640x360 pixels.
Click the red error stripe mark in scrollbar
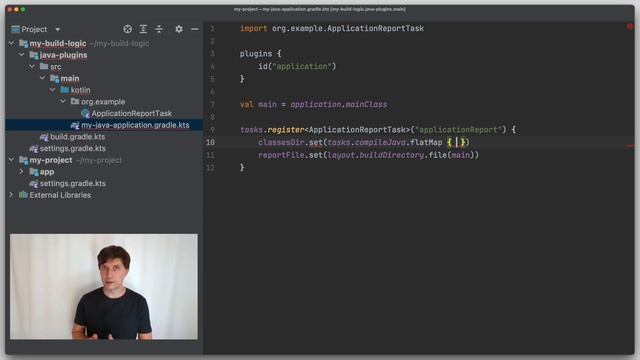coord(631,146)
